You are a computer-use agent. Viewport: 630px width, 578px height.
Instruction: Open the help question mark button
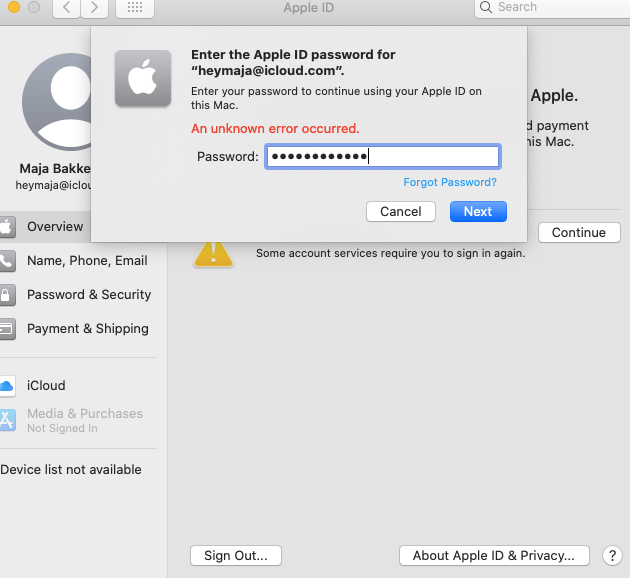pyautogui.click(x=612, y=556)
